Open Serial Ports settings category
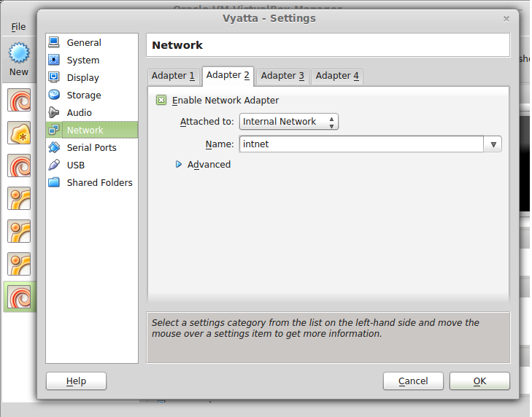The image size is (532, 417). tap(92, 147)
